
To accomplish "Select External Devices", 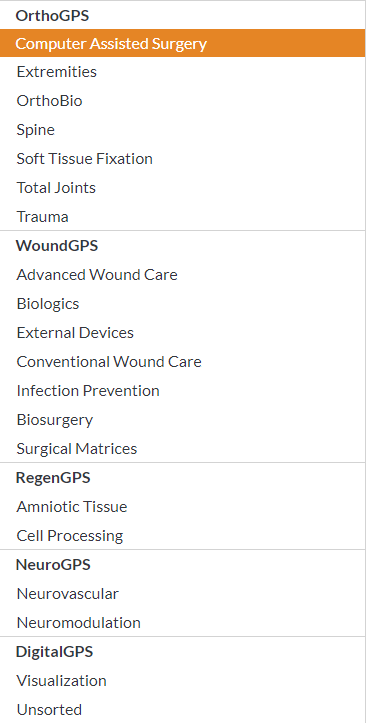I will (x=183, y=333).
